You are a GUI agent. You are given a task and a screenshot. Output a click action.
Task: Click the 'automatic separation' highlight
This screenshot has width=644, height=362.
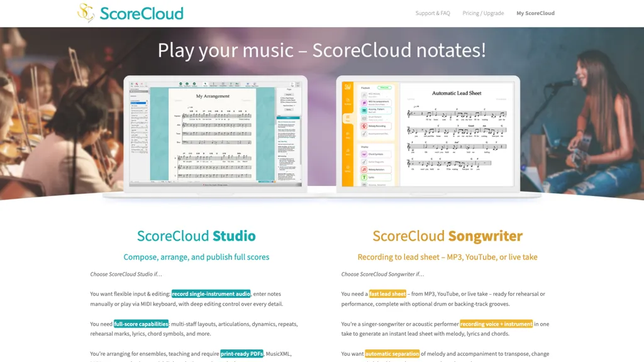[392, 354]
